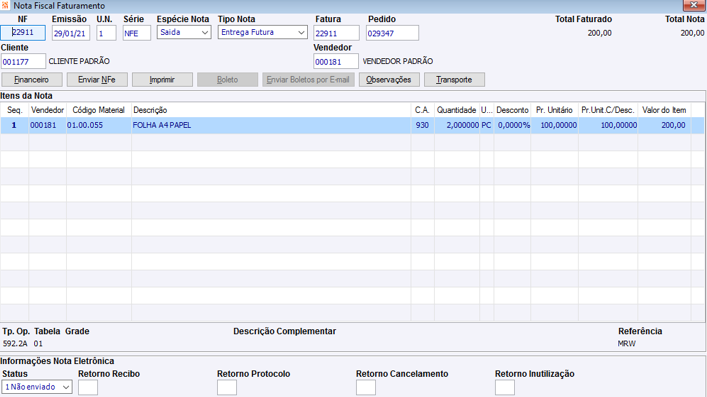Click the Referência value MRW
Image resolution: width=707 pixels, height=397 pixels.
click(x=627, y=344)
